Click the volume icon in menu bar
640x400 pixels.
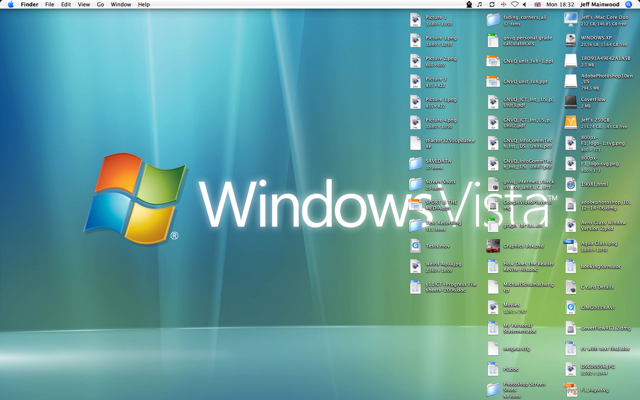click(525, 4)
